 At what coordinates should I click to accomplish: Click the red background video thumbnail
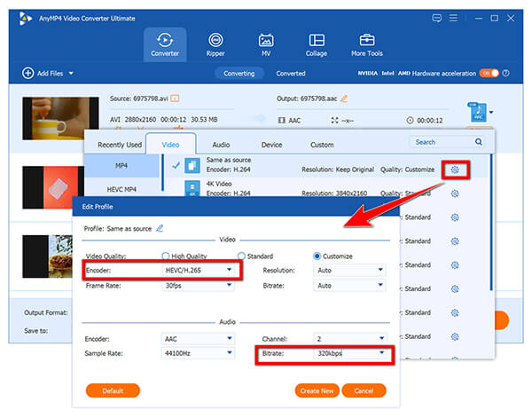click(x=53, y=187)
